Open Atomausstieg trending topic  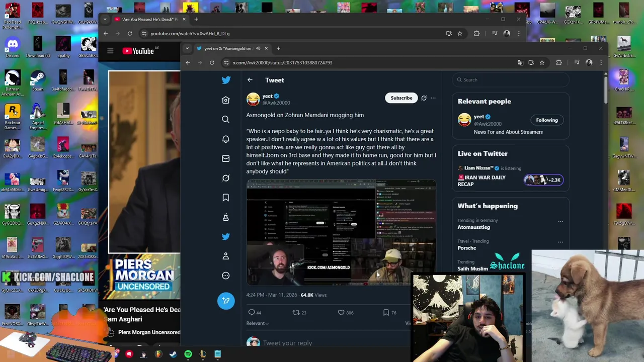click(x=473, y=227)
